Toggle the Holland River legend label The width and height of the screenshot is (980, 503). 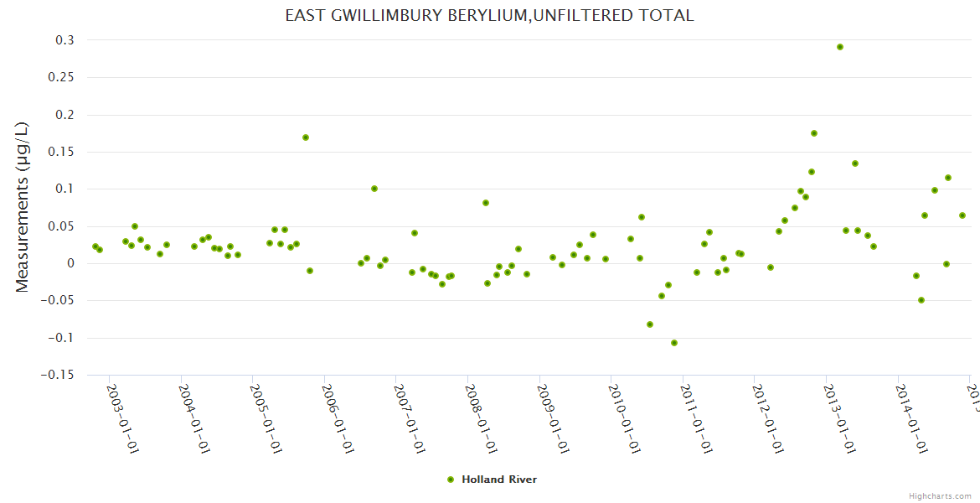point(498,480)
